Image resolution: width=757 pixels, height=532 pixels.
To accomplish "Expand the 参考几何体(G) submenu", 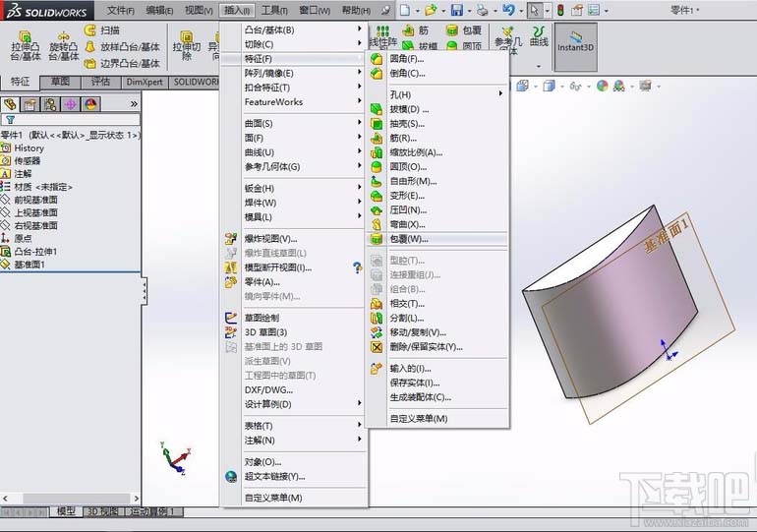I will point(294,167).
